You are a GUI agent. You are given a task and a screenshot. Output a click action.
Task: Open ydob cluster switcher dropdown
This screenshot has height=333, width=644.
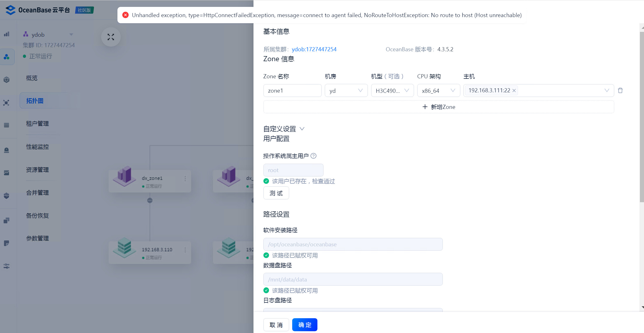[71, 34]
